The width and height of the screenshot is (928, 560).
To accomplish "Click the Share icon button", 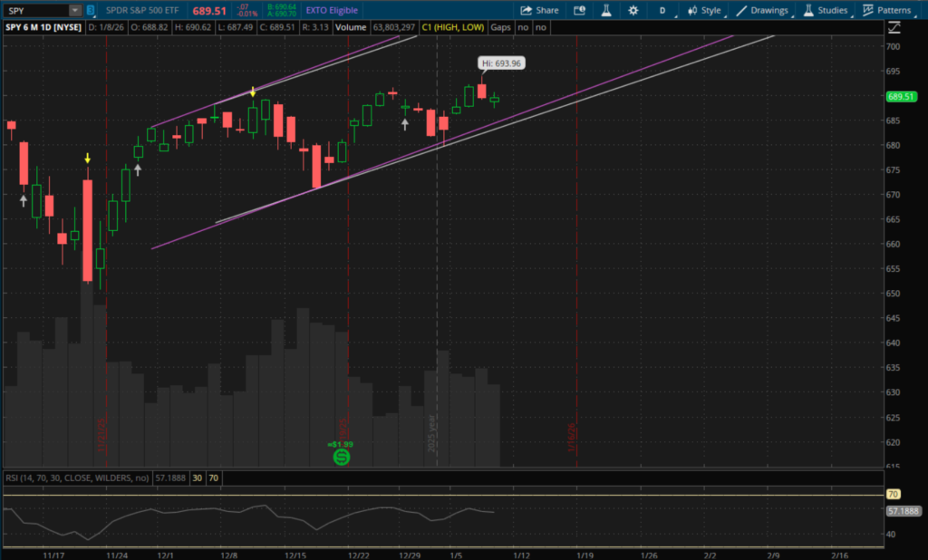I will tap(540, 10).
